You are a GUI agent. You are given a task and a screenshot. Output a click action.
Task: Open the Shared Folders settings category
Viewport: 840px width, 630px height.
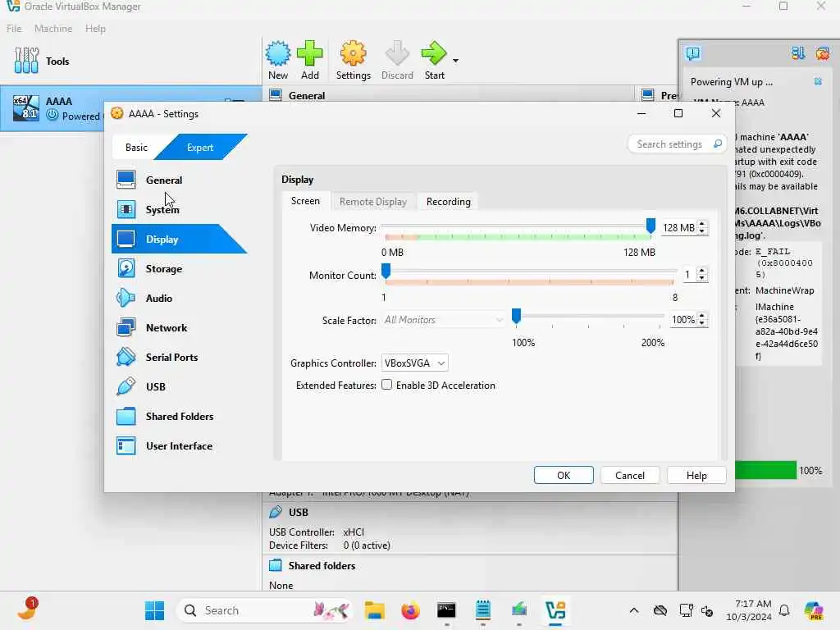tap(180, 416)
